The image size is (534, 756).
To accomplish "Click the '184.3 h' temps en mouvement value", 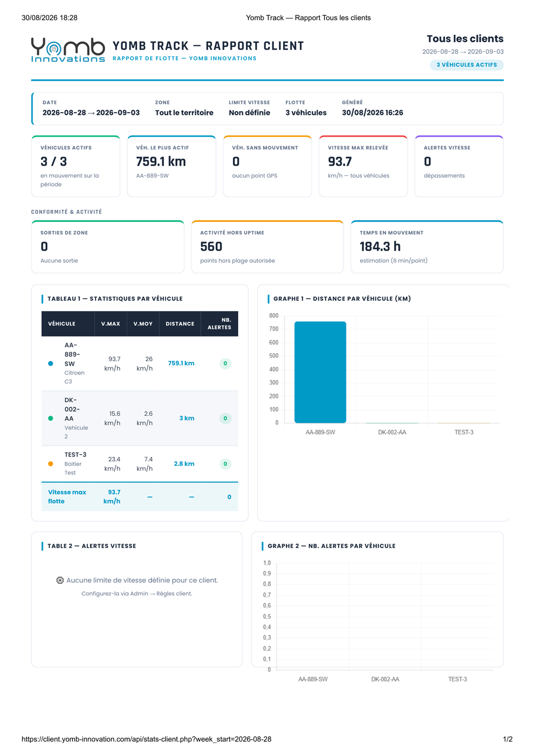I will [x=380, y=247].
